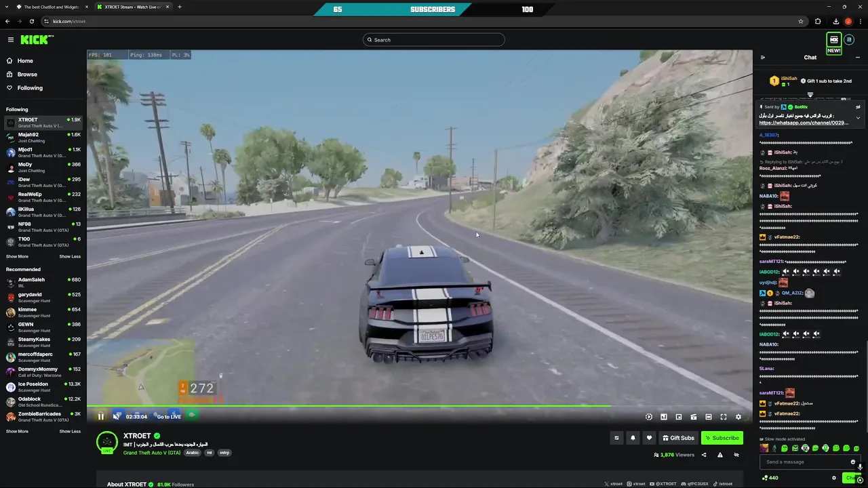868x488 pixels.
Task: Open recommended channel Odablock
Action: click(x=43, y=402)
